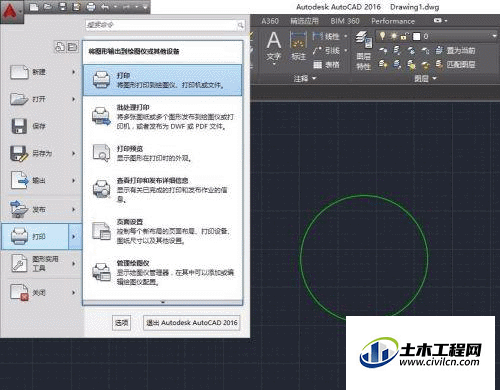Open dropdown arrow beside 引线
500x390 pixels.
point(345,51)
